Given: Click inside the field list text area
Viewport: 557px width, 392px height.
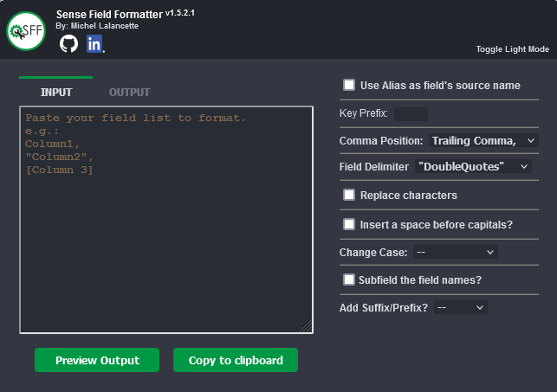Looking at the screenshot, I should 166,220.
